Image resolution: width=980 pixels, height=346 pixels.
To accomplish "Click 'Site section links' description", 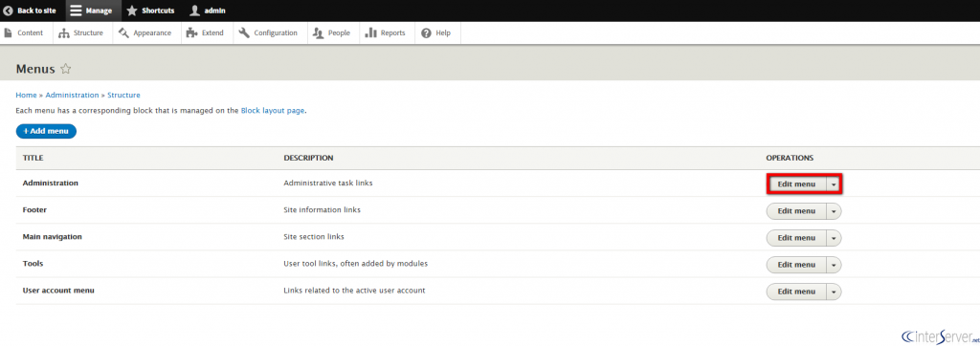I will point(314,237).
